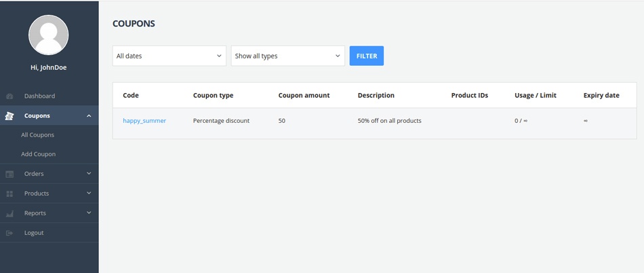Expand the Products submenu chevron
The image size is (644, 273).
89,194
